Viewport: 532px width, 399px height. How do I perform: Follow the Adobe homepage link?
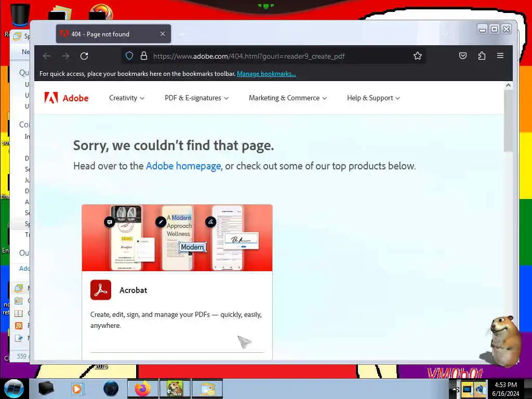point(183,166)
